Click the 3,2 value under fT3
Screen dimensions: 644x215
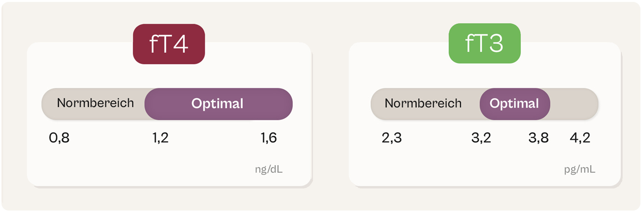click(481, 138)
